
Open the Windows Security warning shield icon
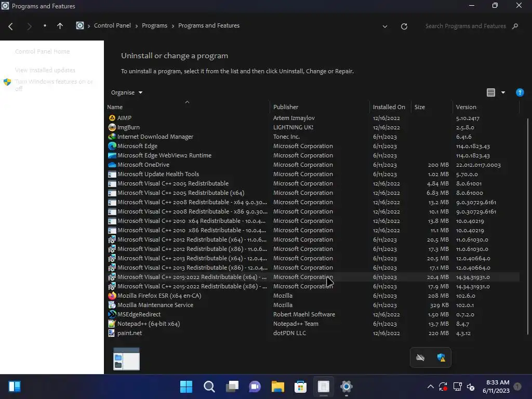click(441, 357)
